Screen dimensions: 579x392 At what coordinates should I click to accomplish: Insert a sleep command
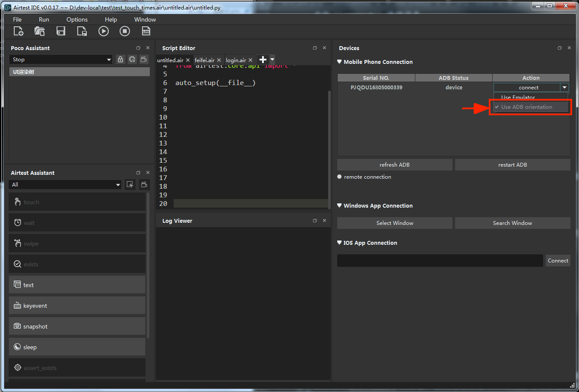(77, 347)
